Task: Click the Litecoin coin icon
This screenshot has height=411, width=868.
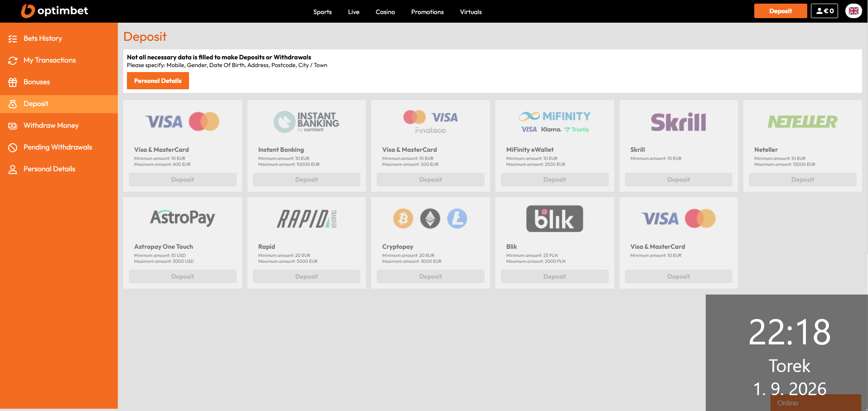Action: click(457, 218)
